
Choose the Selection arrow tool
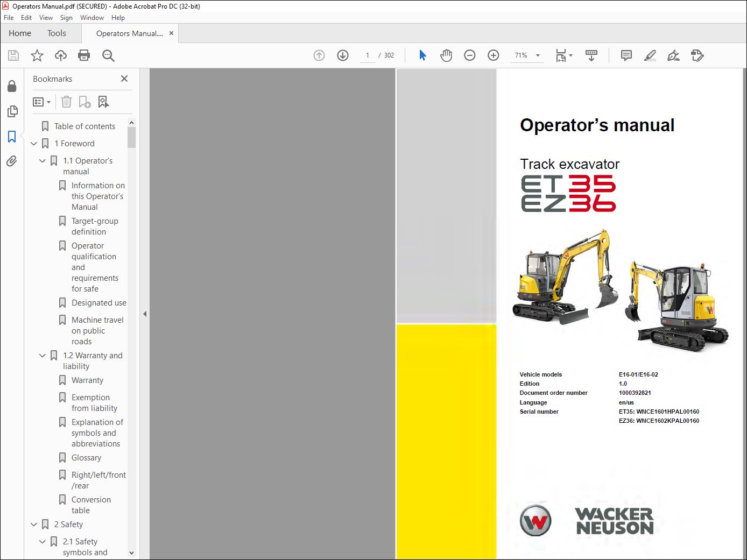422,55
